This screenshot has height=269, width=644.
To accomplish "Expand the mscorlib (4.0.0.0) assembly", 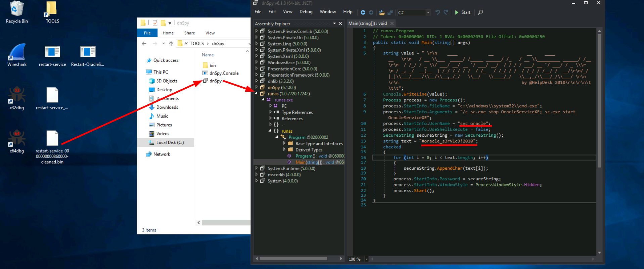I will pos(257,175).
